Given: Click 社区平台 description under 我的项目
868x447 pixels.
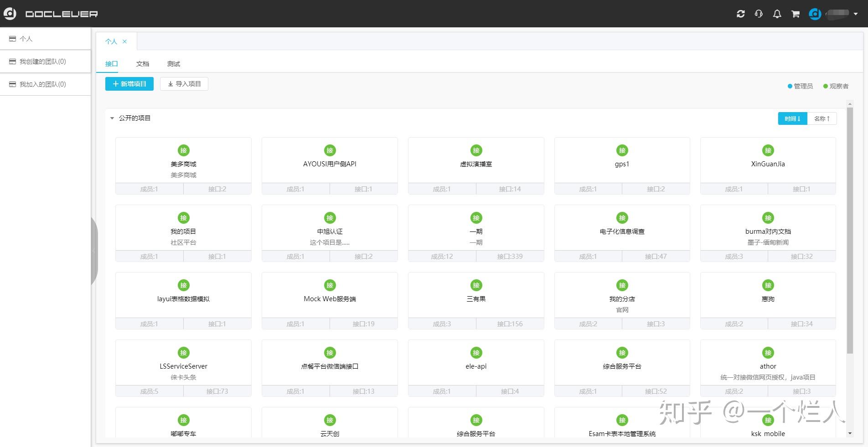Looking at the screenshot, I should 183,242.
